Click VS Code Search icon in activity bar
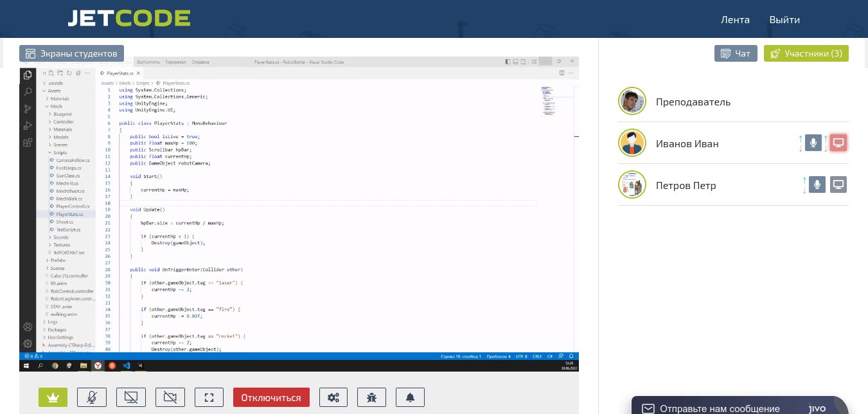The image size is (868, 414). (28, 92)
